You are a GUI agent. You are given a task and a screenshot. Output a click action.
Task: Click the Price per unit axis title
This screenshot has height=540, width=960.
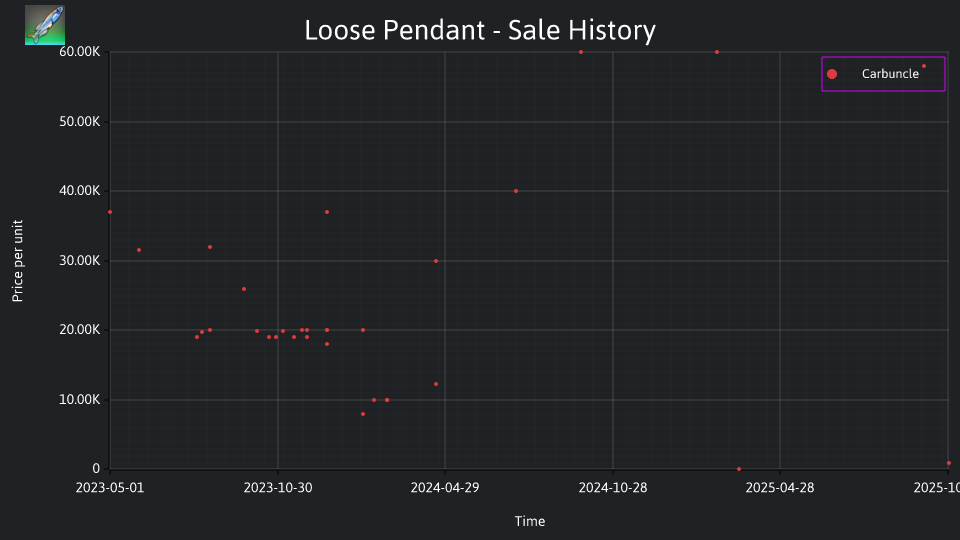(x=18, y=261)
